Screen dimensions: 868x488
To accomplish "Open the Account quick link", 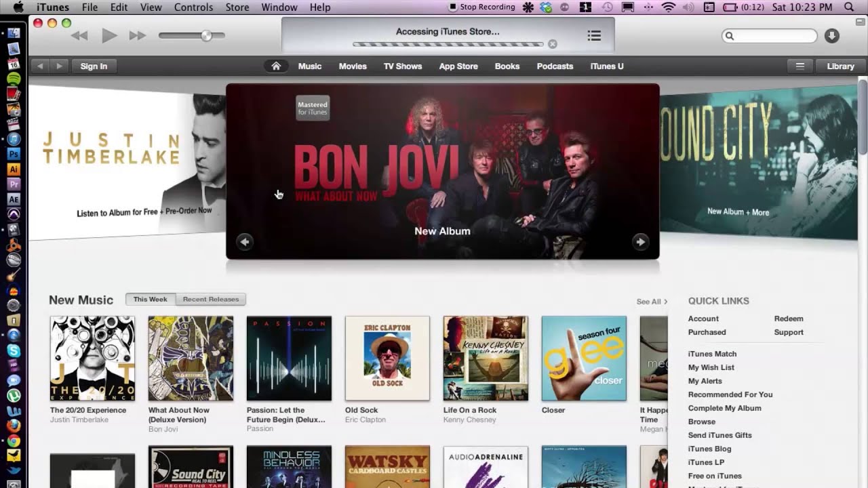I will tap(703, 319).
